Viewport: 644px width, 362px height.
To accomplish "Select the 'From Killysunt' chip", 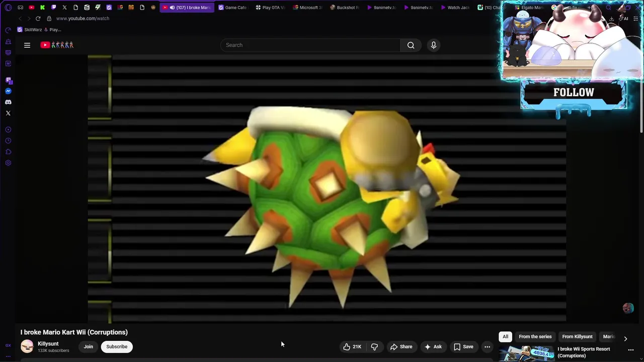I will tap(577, 336).
